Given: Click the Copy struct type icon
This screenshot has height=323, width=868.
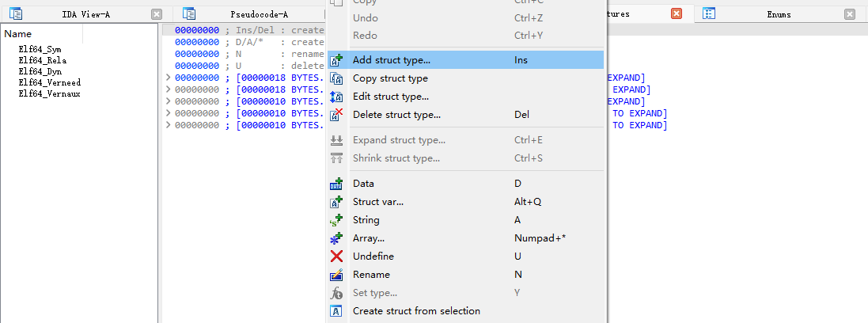Looking at the screenshot, I should (336, 78).
